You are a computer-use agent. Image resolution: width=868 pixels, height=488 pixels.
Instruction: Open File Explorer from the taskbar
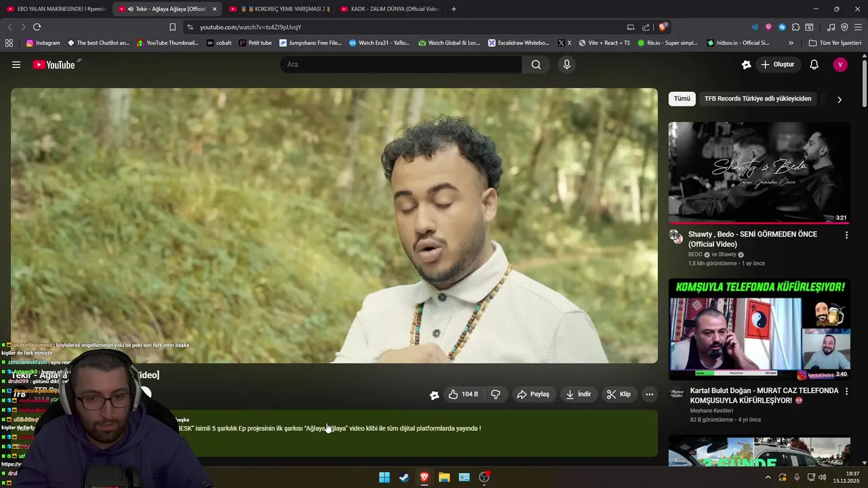tap(444, 477)
